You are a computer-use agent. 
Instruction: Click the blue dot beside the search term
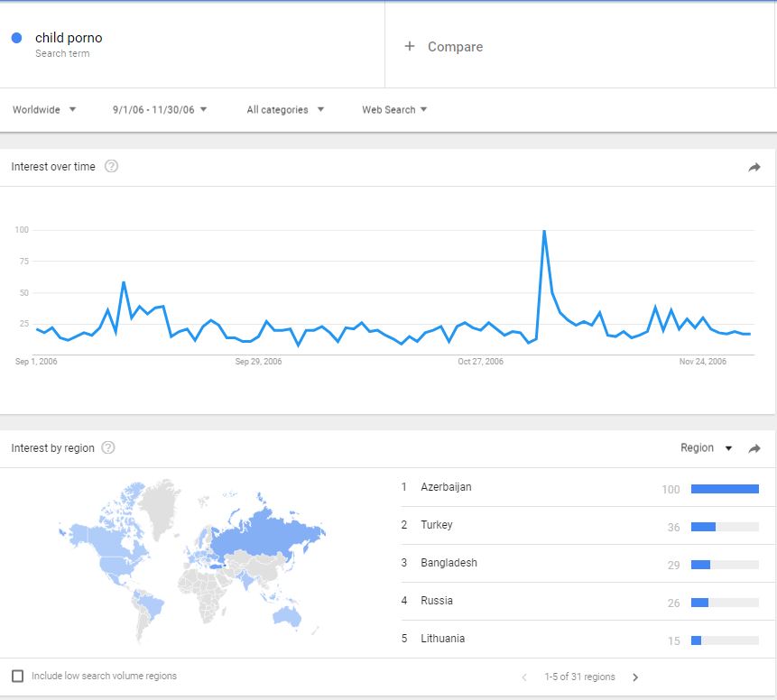16,38
